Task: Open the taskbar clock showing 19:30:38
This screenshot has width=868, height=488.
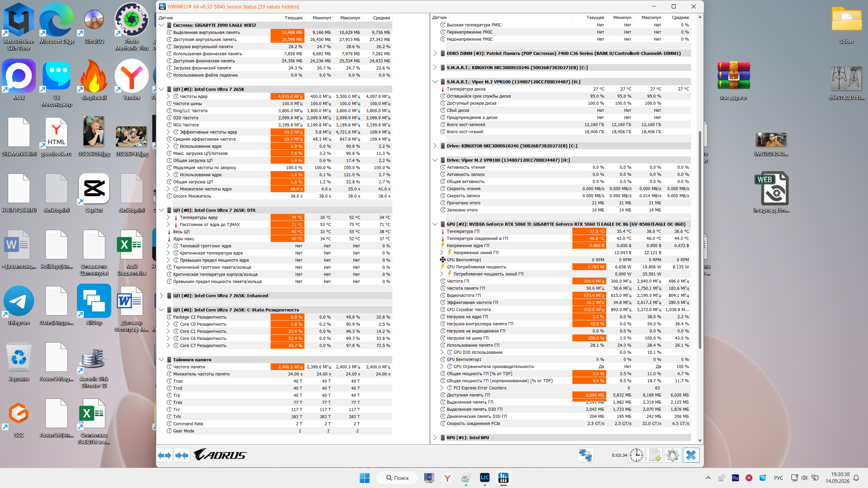Action: (x=837, y=477)
